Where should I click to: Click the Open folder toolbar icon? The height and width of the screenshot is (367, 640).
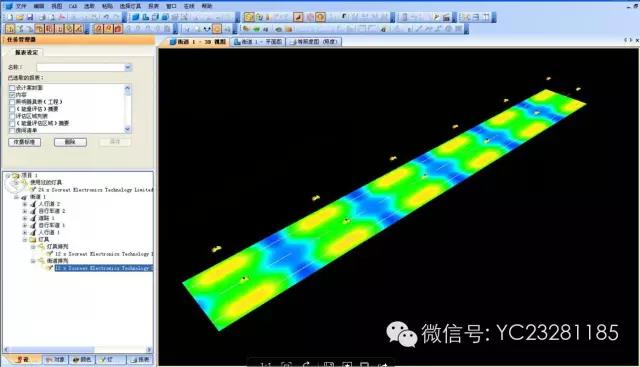click(20, 17)
